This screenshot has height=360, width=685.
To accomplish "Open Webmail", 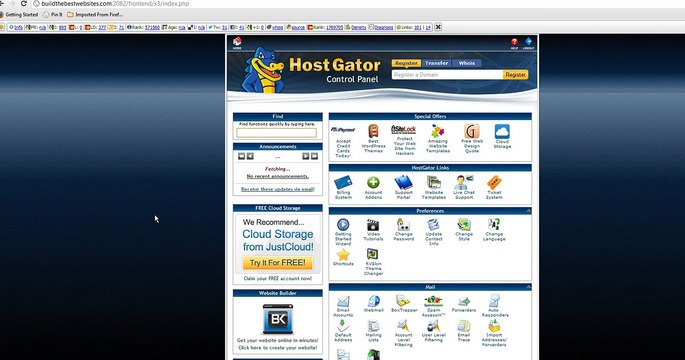I will coord(373,304).
